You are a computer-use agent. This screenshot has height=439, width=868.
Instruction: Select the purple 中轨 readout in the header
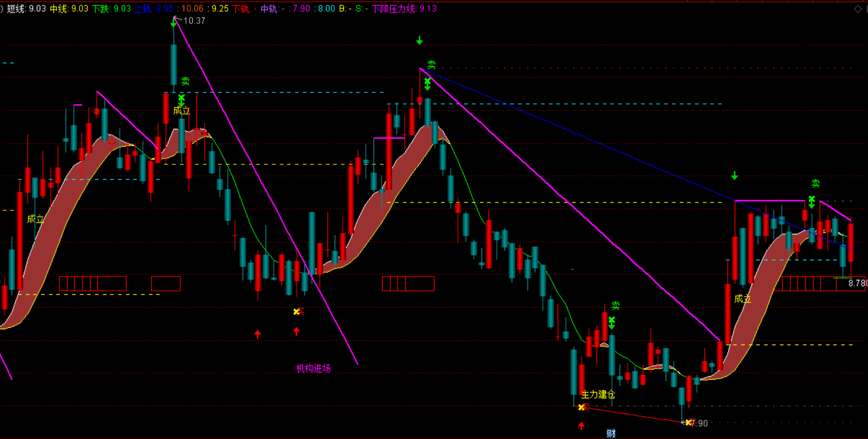pyautogui.click(x=273, y=9)
